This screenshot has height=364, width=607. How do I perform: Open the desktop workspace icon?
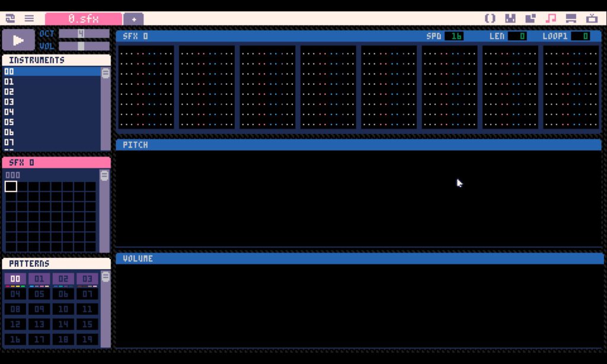coord(571,18)
